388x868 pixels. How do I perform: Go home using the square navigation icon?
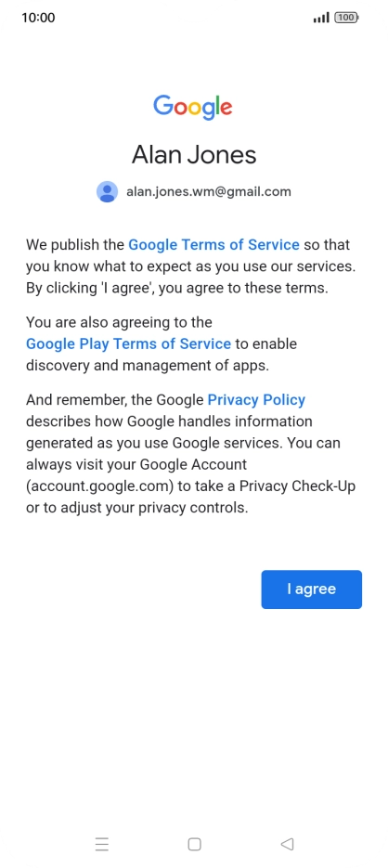(x=194, y=844)
